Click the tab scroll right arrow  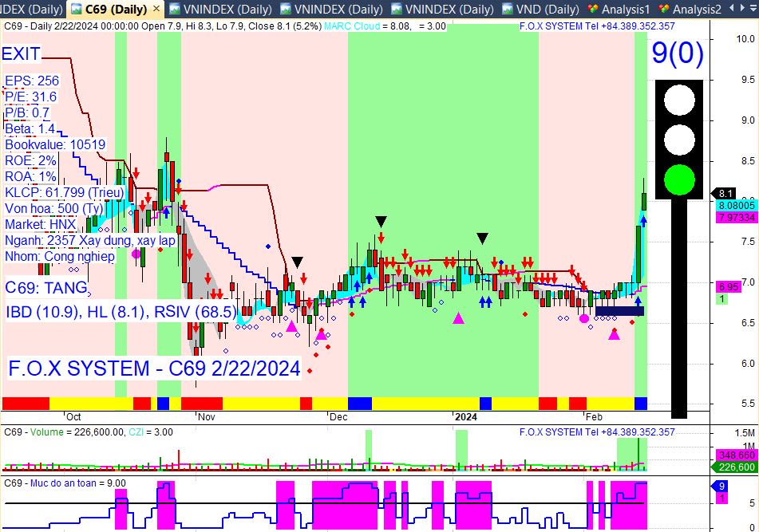coord(742,8)
